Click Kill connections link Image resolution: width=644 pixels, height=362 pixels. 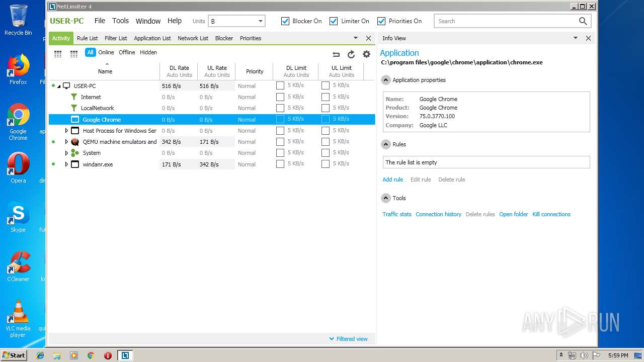[x=551, y=214]
